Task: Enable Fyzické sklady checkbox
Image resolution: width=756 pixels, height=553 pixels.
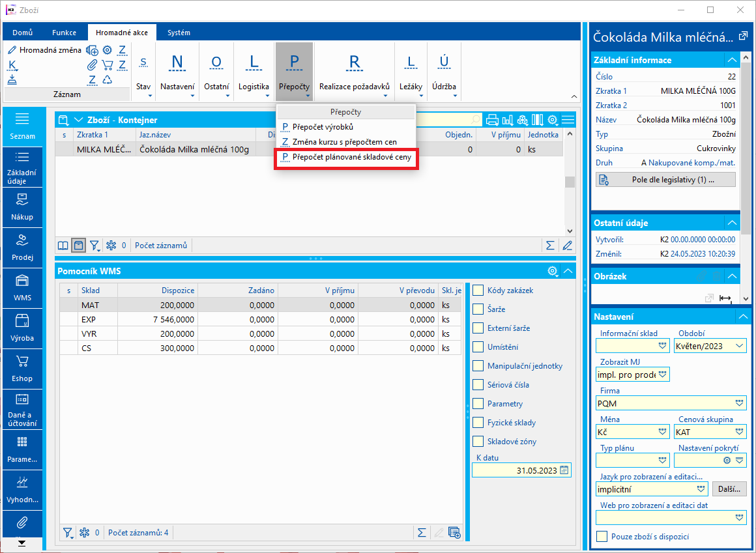Action: coord(478,423)
